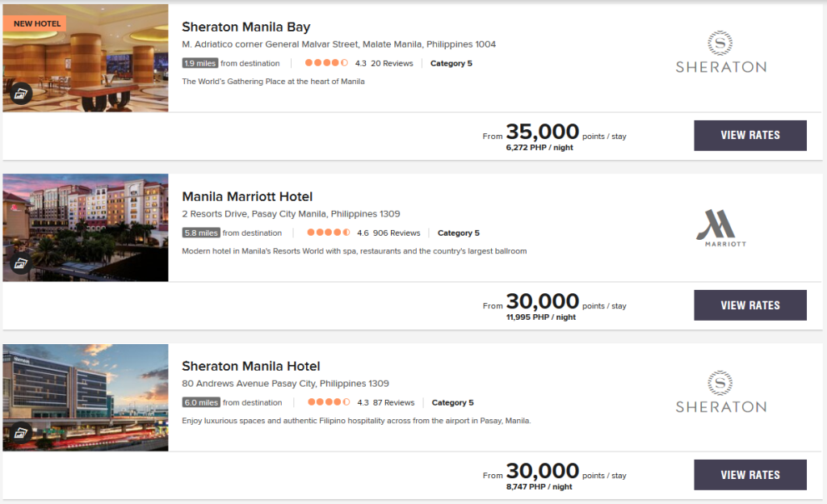Open photo gallery for Sheraton Manila Hotel
The width and height of the screenshot is (827, 504).
tap(21, 433)
